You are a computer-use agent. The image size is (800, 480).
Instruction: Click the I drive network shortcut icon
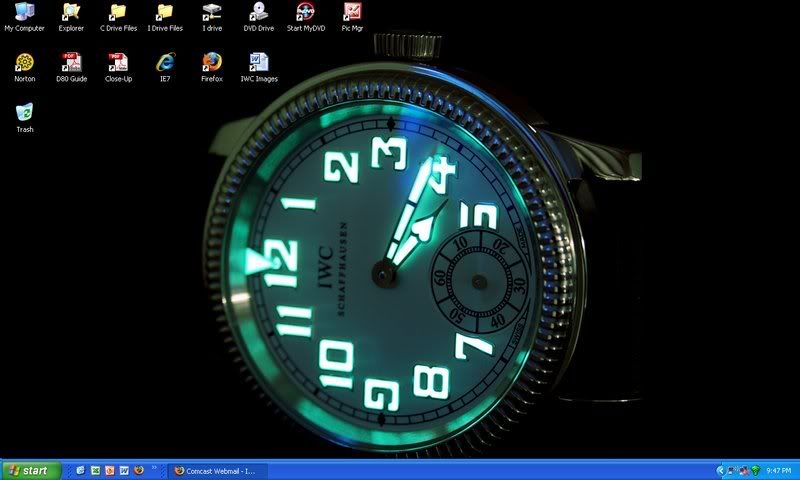tap(212, 17)
